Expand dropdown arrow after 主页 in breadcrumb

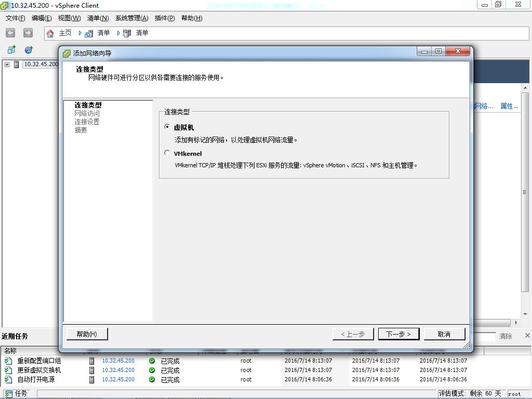(x=80, y=33)
